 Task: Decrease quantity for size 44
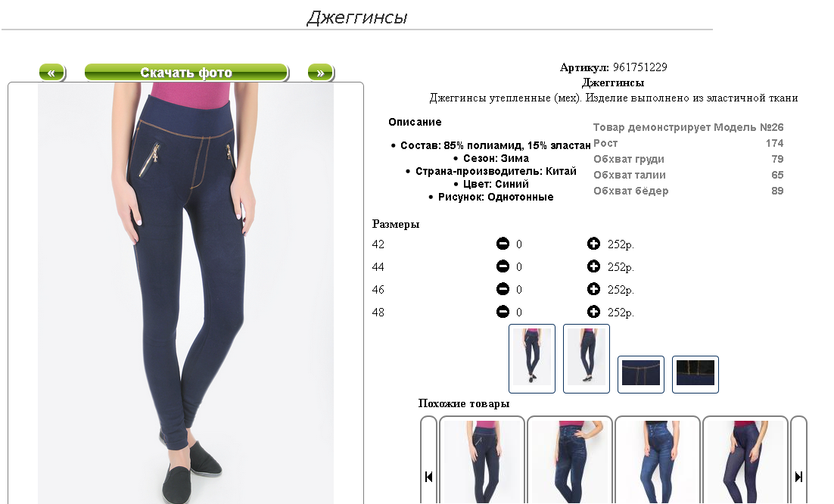click(503, 266)
